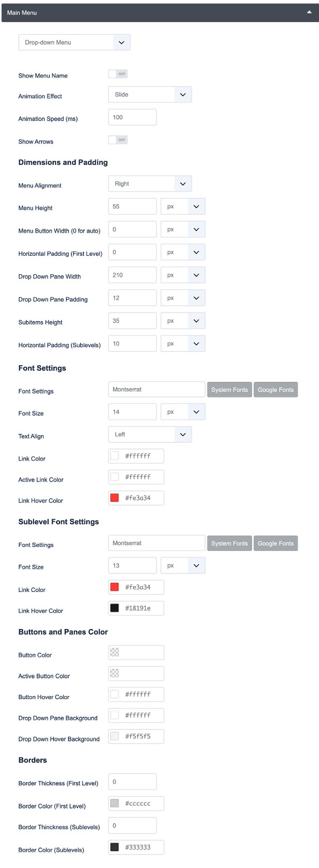Viewport: 319px width, 868px height.
Task: Click Sublevel Google Fonts button
Action: [x=276, y=544]
